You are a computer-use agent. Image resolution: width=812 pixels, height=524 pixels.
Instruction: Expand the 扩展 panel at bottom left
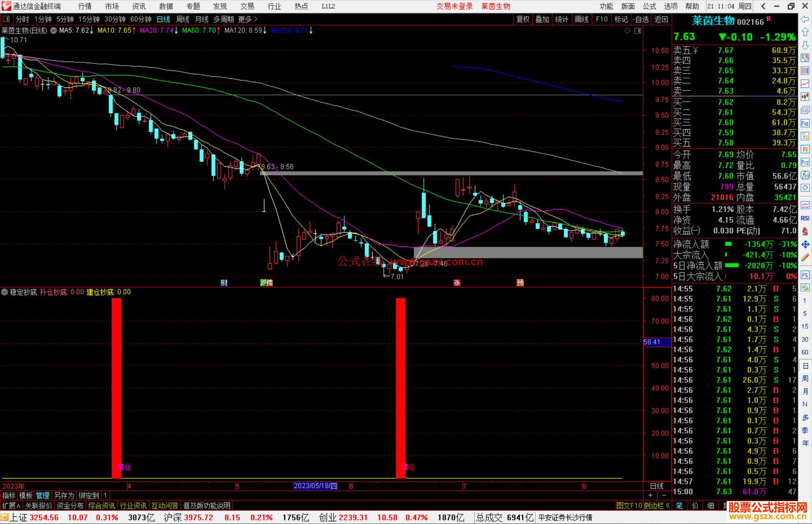tap(11, 506)
